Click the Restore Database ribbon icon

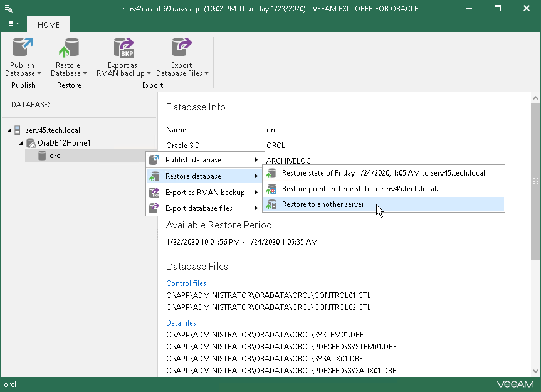tap(68, 49)
